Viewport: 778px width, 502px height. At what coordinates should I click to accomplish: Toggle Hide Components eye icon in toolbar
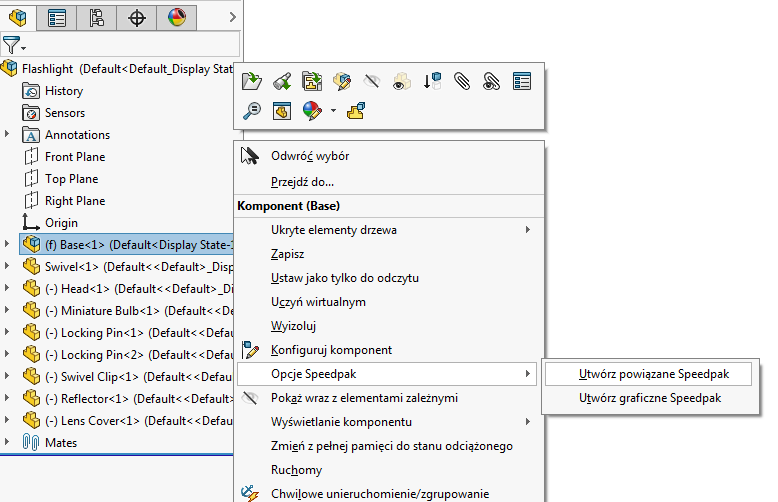[372, 81]
